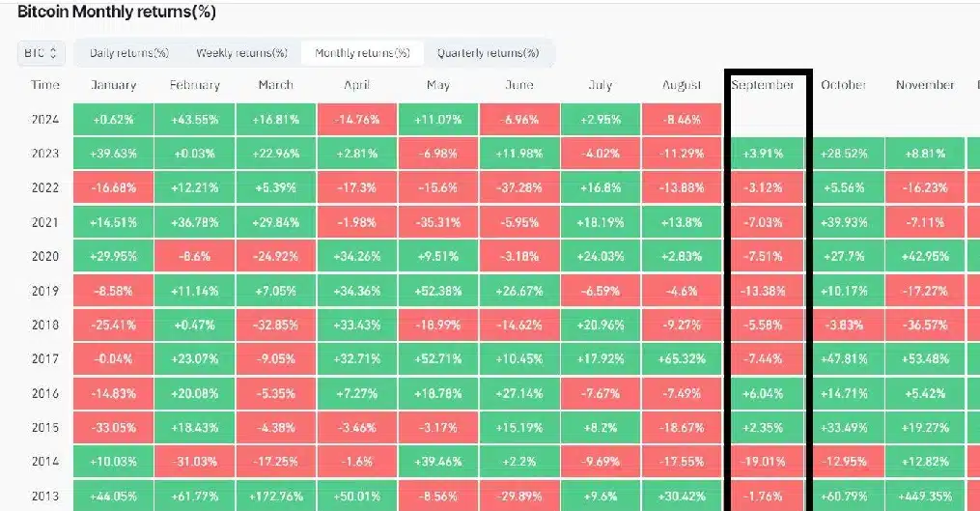Image resolution: width=980 pixels, height=511 pixels.
Task: Click the +39.63% January 2023 cell
Action: (113, 154)
